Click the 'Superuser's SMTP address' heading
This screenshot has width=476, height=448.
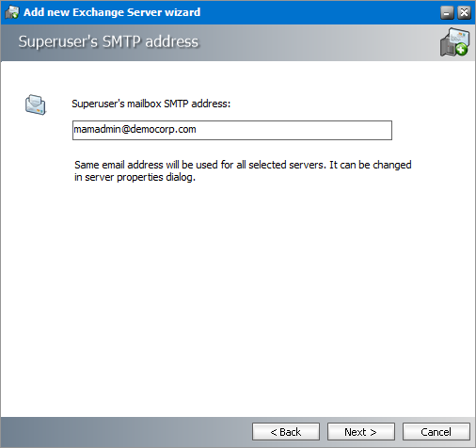tap(108, 41)
